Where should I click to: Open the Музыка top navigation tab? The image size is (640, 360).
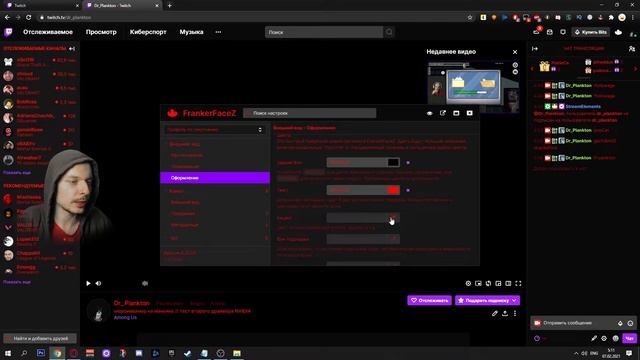[x=191, y=32]
